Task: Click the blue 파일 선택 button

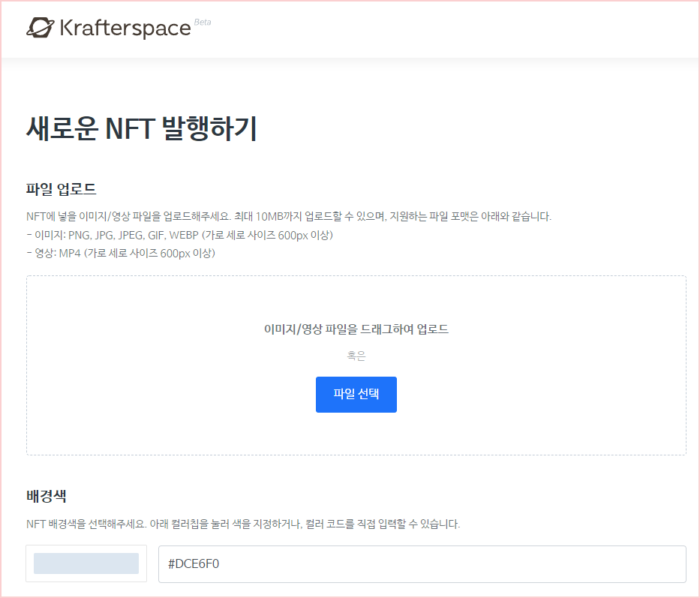Action: point(356,395)
